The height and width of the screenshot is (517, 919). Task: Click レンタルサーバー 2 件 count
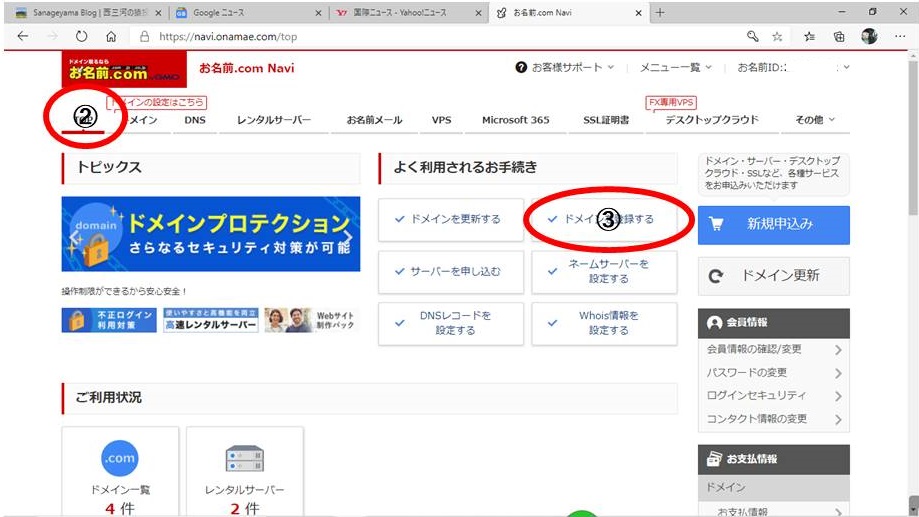[244, 508]
